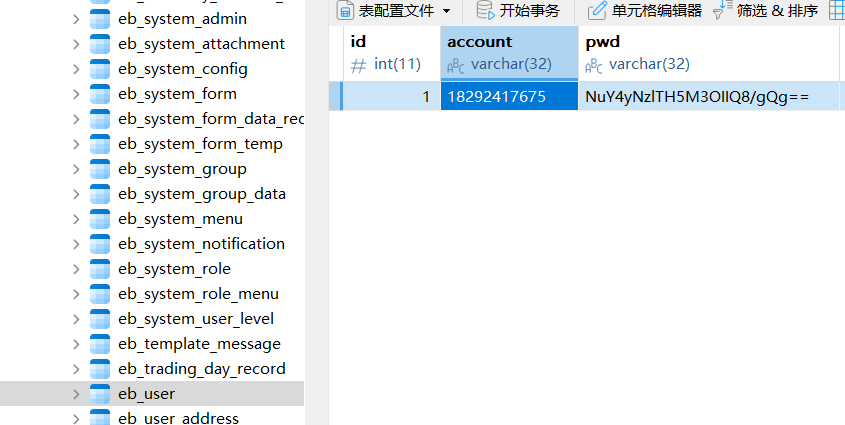Expand the eb_system_attachment table node
This screenshot has height=425, width=845.
(x=76, y=44)
